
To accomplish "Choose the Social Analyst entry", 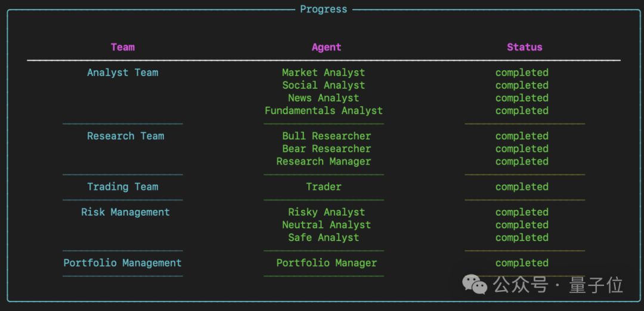I will (323, 85).
